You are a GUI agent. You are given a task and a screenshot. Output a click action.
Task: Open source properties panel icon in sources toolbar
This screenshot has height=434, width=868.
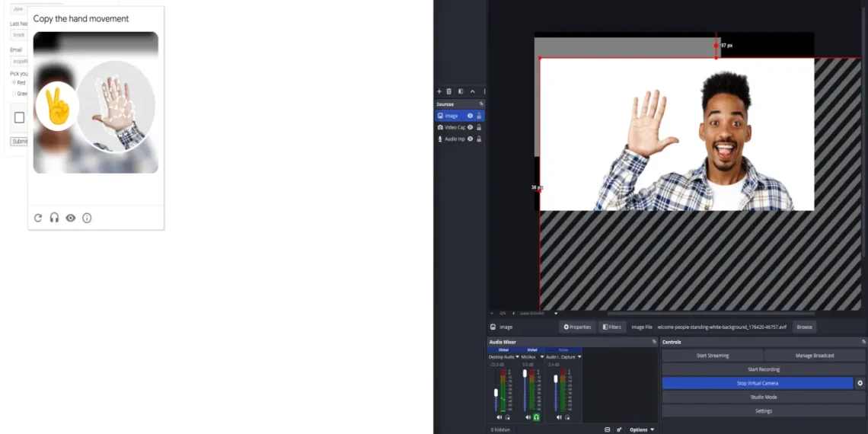click(461, 91)
